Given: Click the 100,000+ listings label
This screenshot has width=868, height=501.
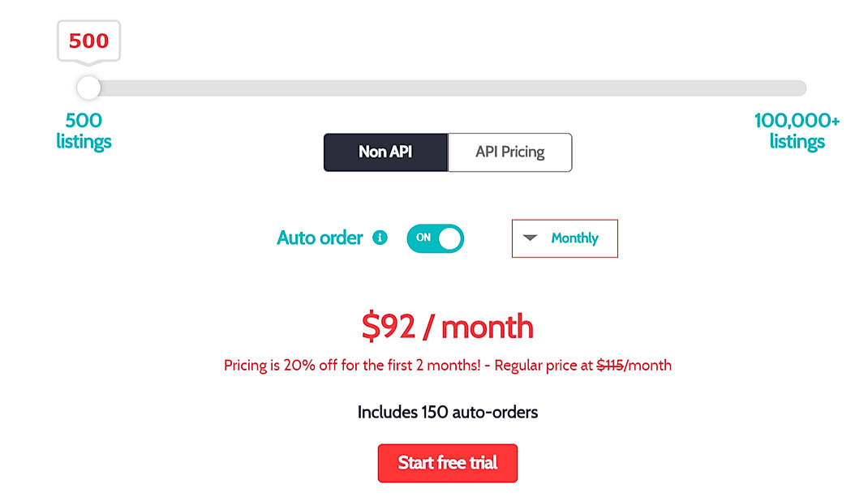Looking at the screenshot, I should point(797,131).
